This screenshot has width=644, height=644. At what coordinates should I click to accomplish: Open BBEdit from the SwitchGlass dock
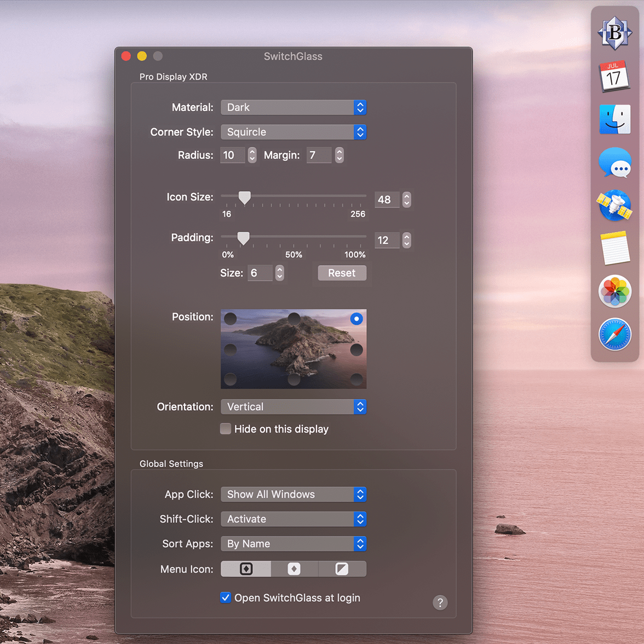[x=614, y=33]
